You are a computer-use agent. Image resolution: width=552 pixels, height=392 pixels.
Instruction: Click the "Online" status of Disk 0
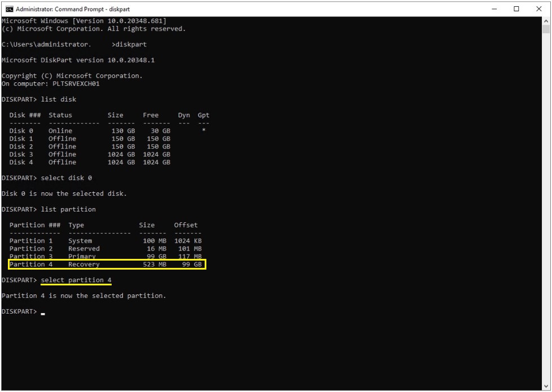point(60,131)
